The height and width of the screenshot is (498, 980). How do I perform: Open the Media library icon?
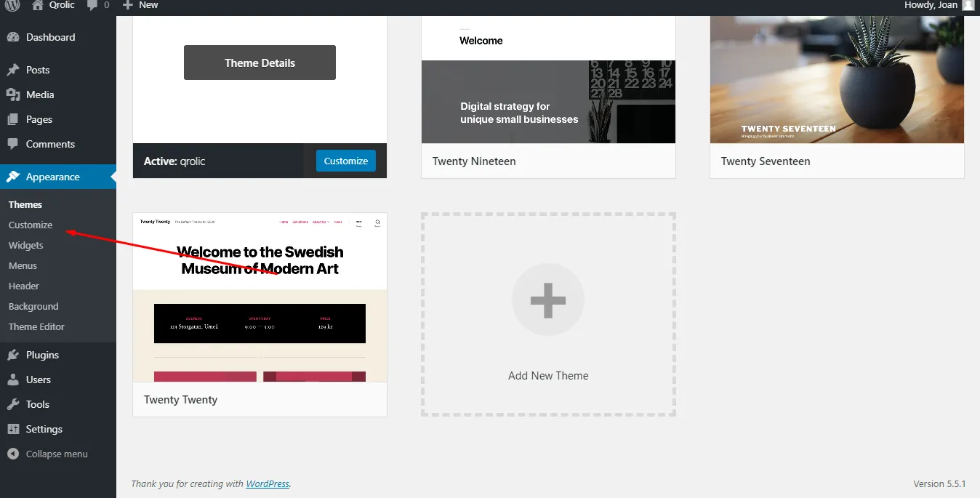[x=12, y=95]
